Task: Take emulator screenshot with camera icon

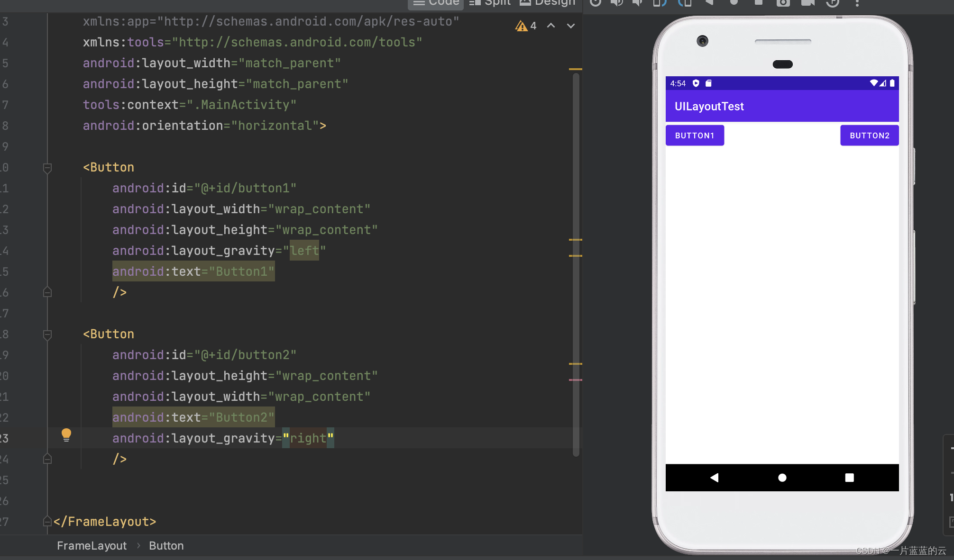Action: (783, 2)
